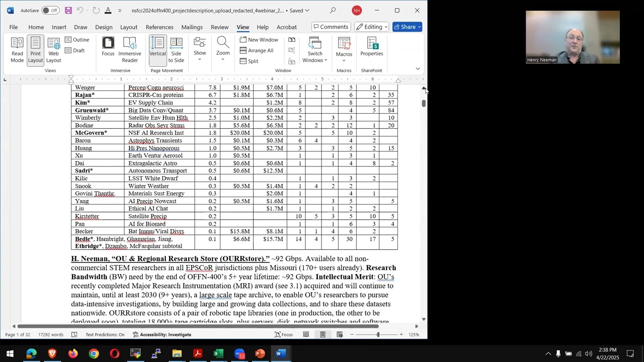The image size is (644, 362).
Task: Switch to Draft view
Action: [74, 50]
